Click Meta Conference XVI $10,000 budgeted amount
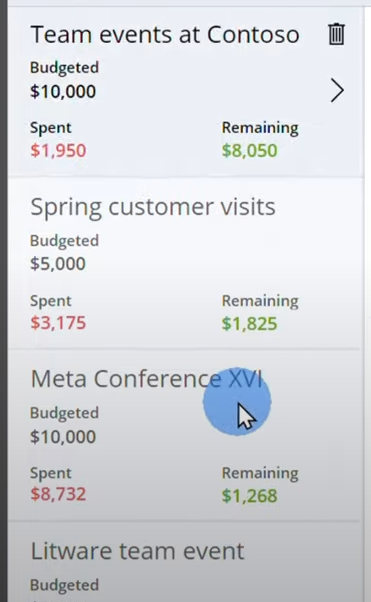371x602 pixels. click(63, 437)
